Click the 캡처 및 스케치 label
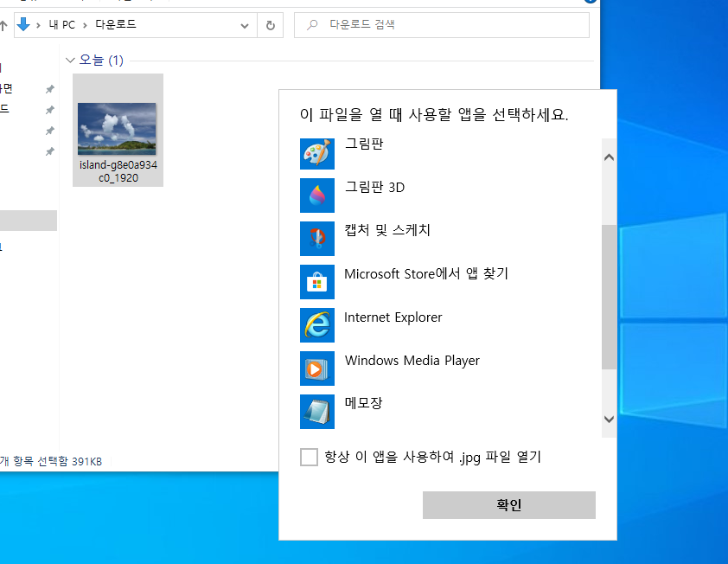 tap(387, 230)
